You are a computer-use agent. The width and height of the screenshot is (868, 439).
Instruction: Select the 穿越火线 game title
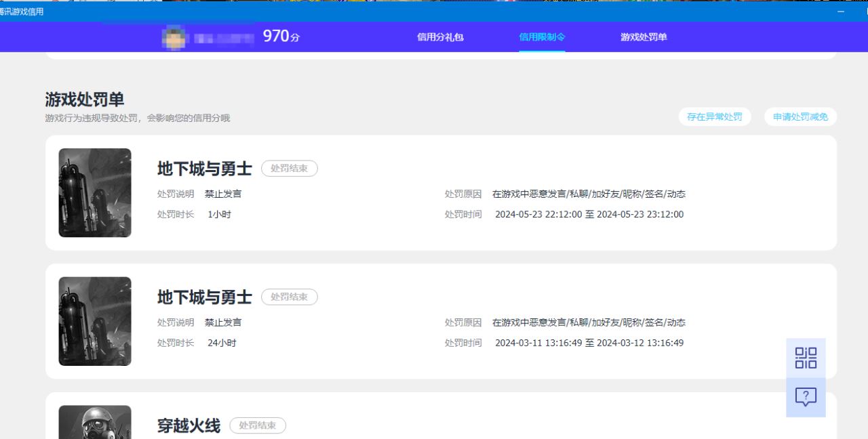tap(189, 425)
